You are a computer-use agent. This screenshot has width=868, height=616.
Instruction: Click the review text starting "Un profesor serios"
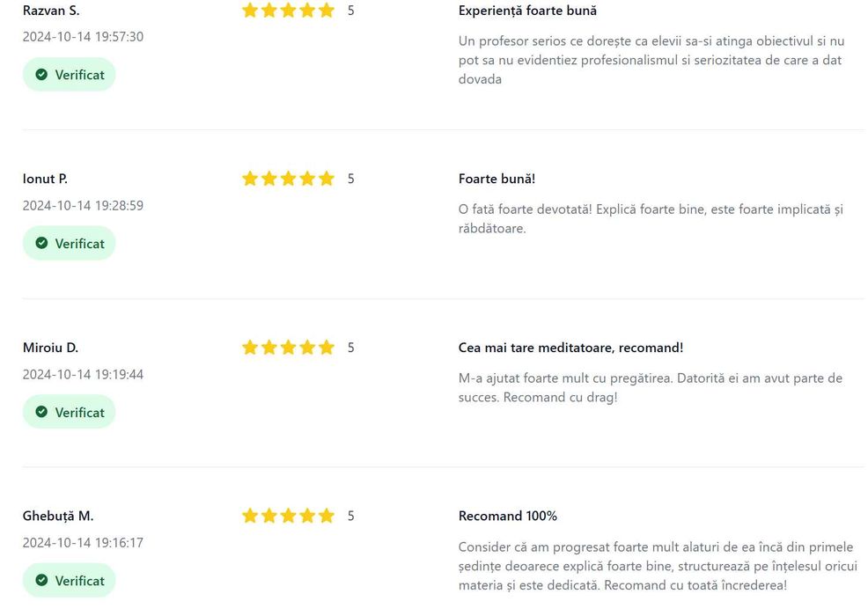click(651, 60)
